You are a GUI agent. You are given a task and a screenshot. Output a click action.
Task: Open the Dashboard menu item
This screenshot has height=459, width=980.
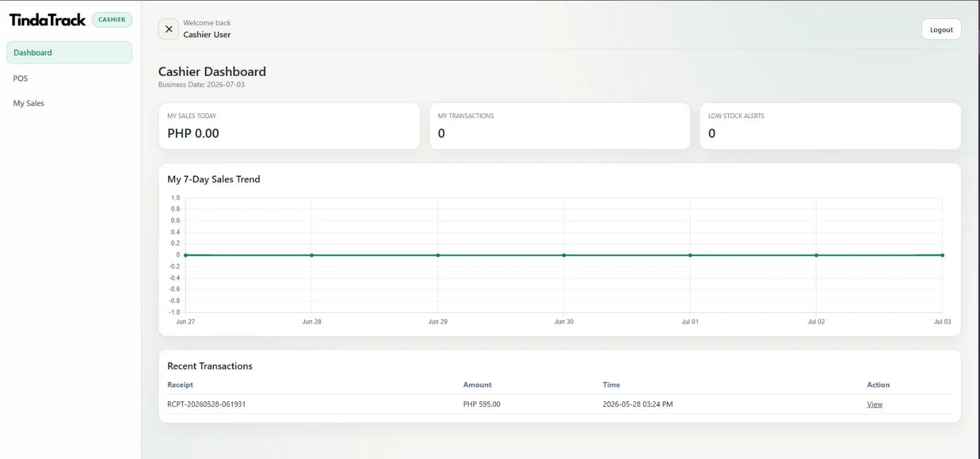[x=69, y=53]
